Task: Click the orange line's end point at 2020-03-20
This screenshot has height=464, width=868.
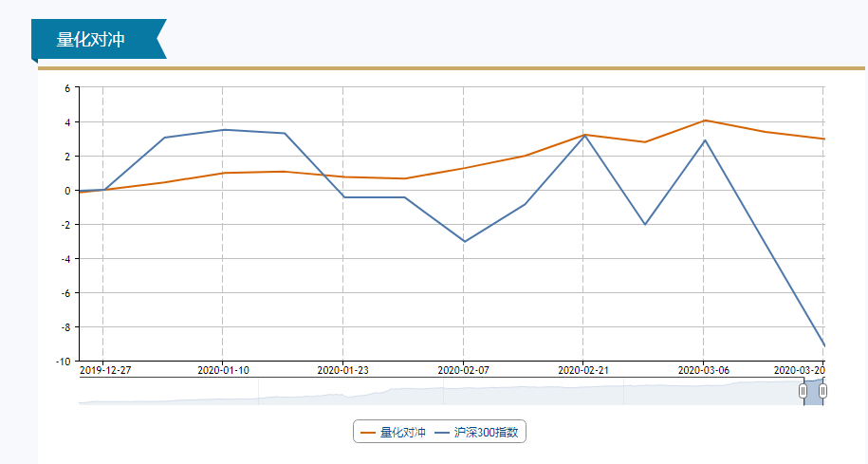Action: 823,139
